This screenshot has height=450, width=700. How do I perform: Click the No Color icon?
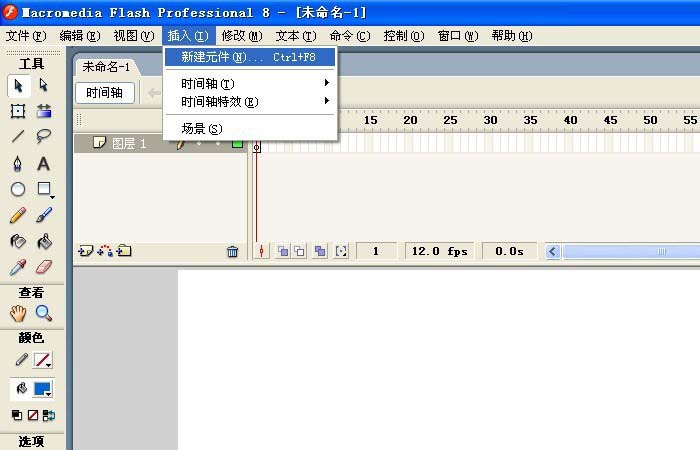33,415
